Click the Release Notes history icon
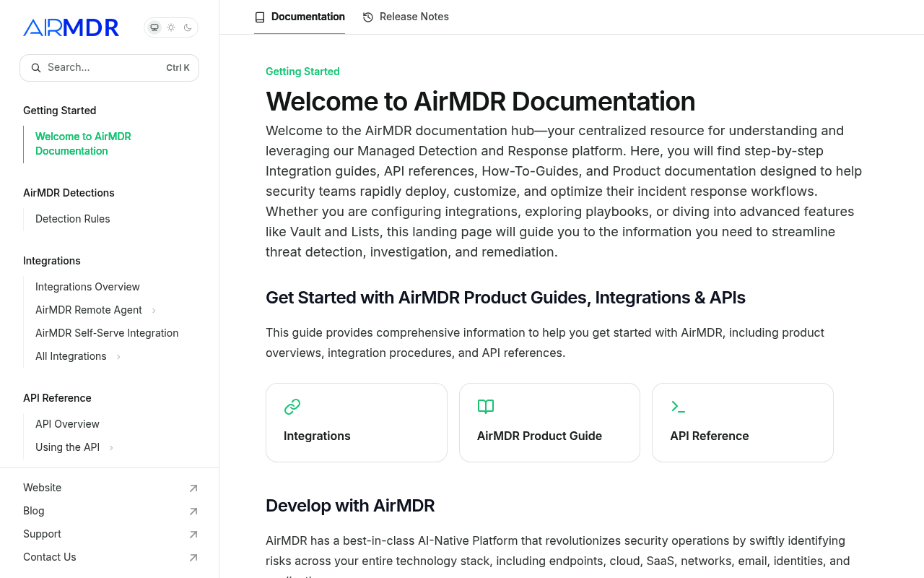Image resolution: width=924 pixels, height=578 pixels. click(x=368, y=17)
